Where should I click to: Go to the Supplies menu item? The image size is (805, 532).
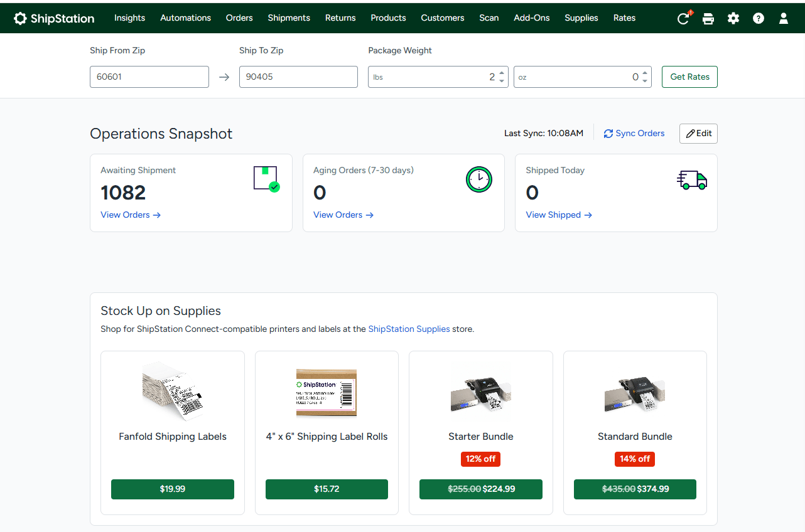pyautogui.click(x=581, y=18)
